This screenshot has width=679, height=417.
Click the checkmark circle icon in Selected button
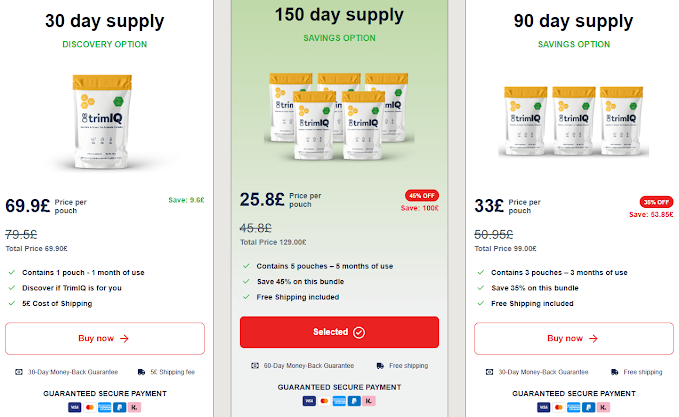tap(359, 332)
